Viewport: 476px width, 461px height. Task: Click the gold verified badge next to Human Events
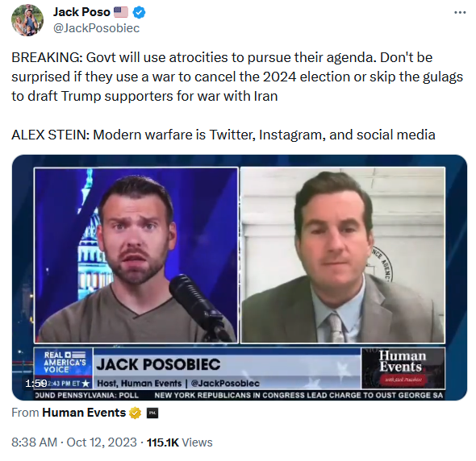pyautogui.click(x=135, y=413)
